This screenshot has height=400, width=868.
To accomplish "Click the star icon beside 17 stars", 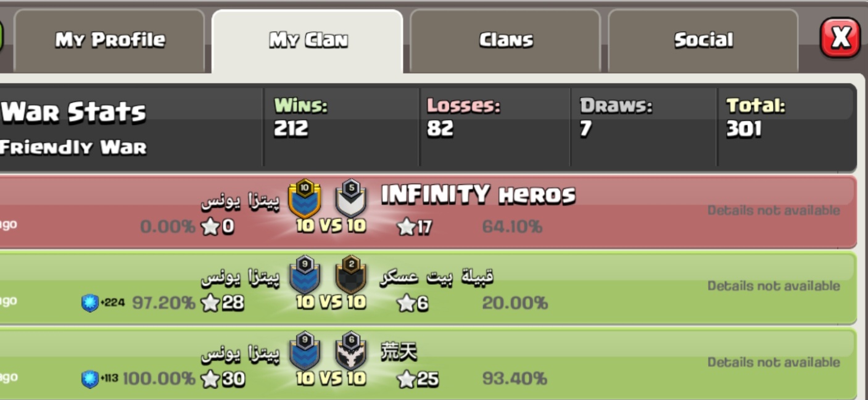I will [x=406, y=227].
